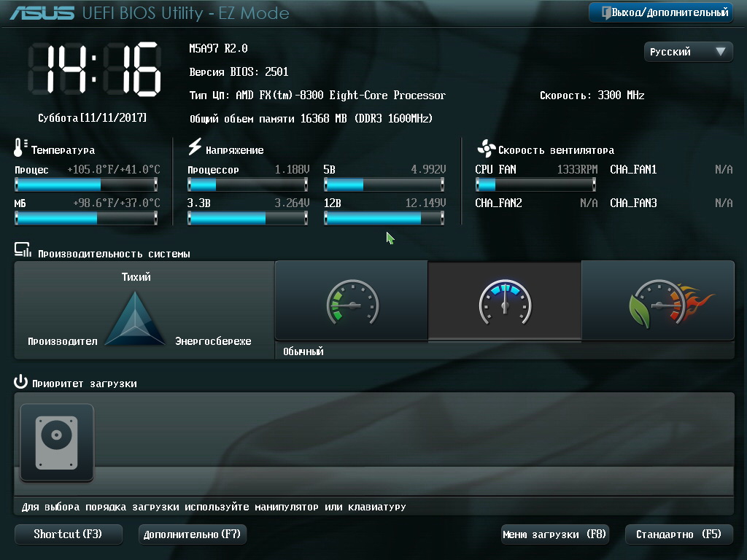Viewport: 747px width, 560px height.
Task: Click the hard drive boot device icon
Action: 57,443
